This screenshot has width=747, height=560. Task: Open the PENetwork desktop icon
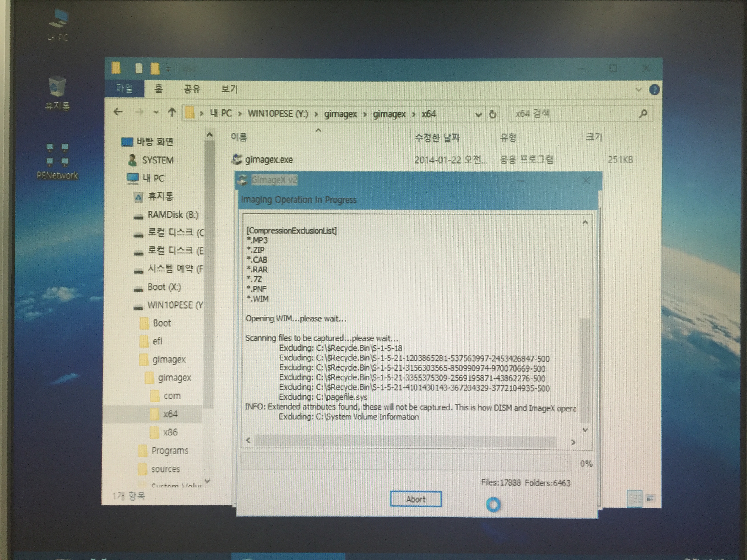click(57, 155)
